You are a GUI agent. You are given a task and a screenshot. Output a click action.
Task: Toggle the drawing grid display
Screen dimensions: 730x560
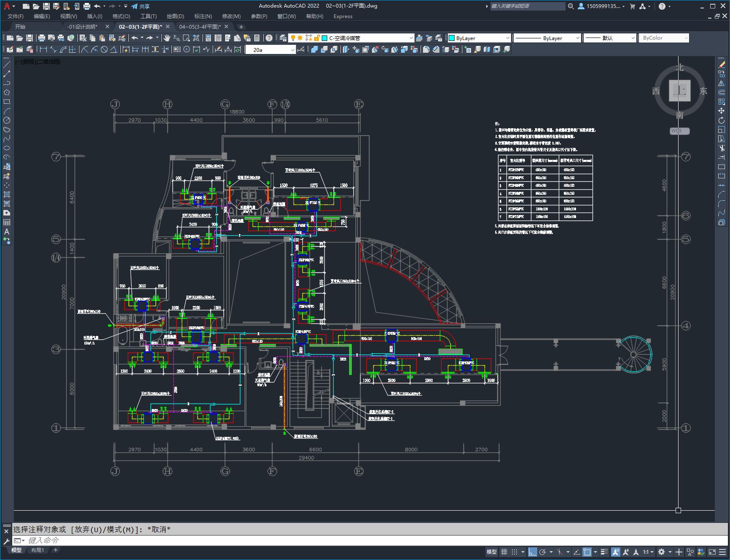[504, 552]
